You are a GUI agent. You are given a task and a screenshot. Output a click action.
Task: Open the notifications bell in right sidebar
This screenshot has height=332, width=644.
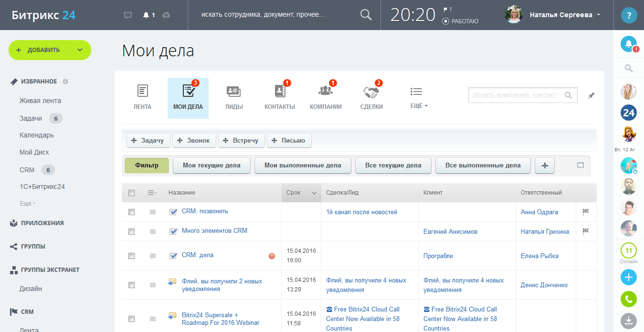[x=628, y=44]
